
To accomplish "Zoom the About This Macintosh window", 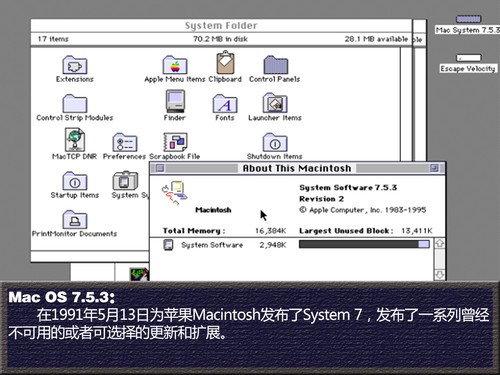I will coord(434,168).
